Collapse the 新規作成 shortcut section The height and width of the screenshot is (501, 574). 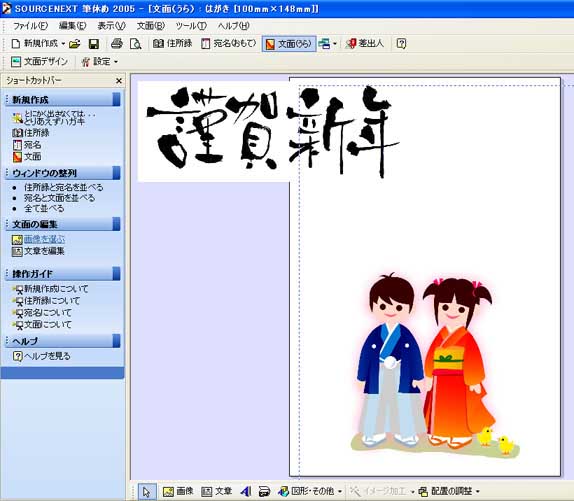pyautogui.click(x=63, y=100)
